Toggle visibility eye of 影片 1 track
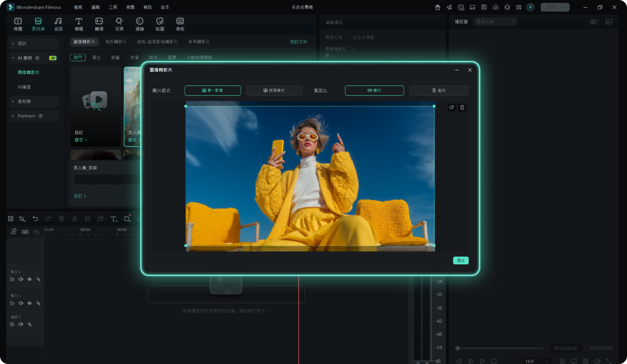 point(29,303)
